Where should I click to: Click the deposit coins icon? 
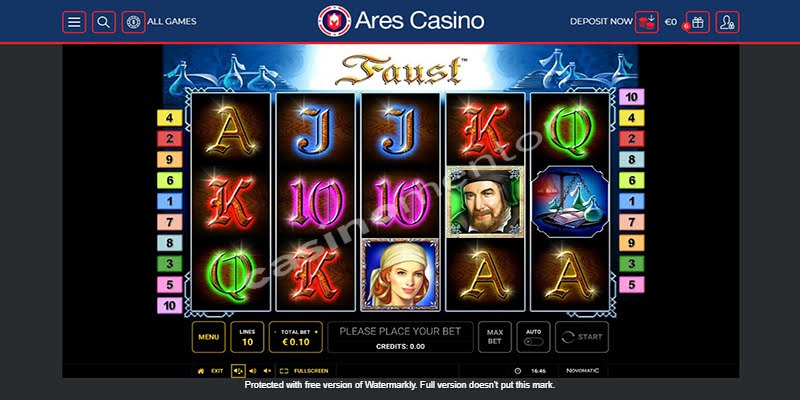646,22
